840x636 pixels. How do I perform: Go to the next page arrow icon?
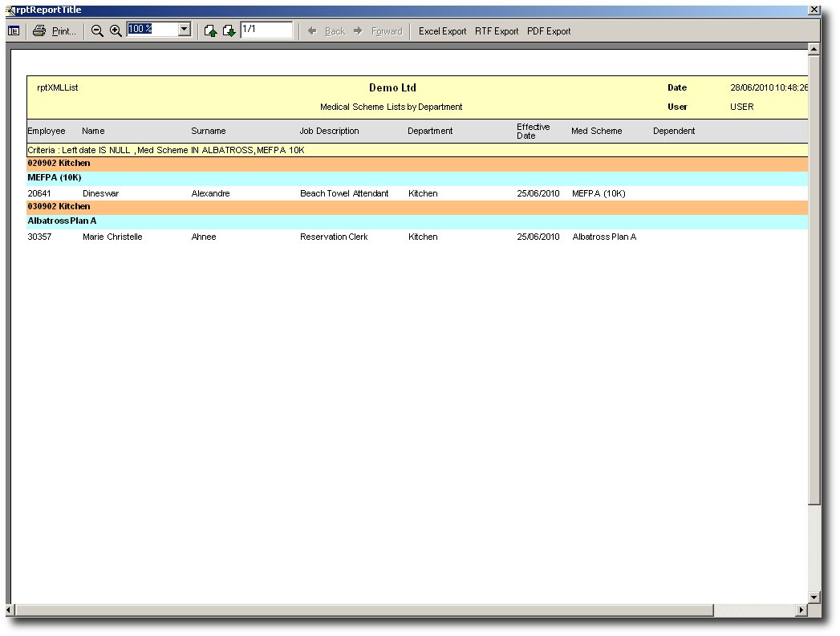(x=229, y=31)
